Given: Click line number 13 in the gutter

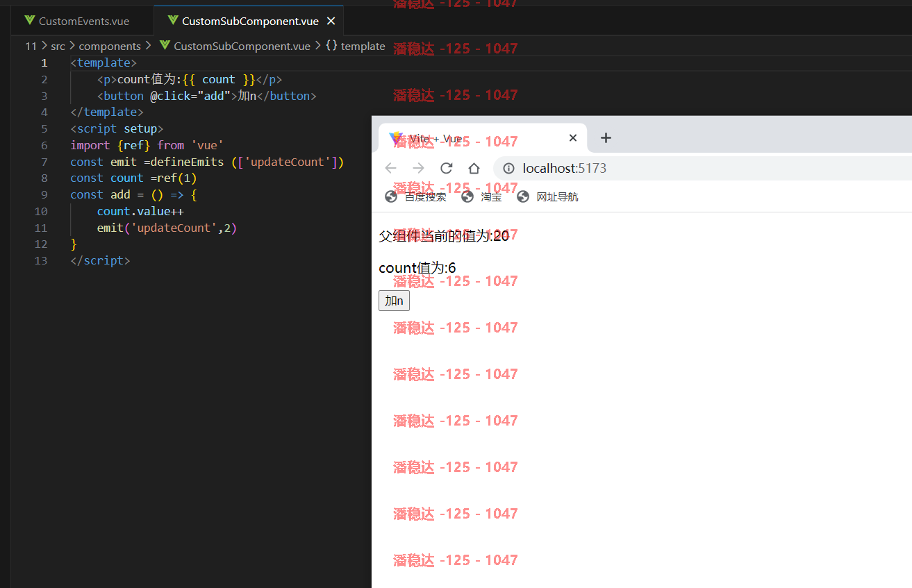Looking at the screenshot, I should [41, 260].
